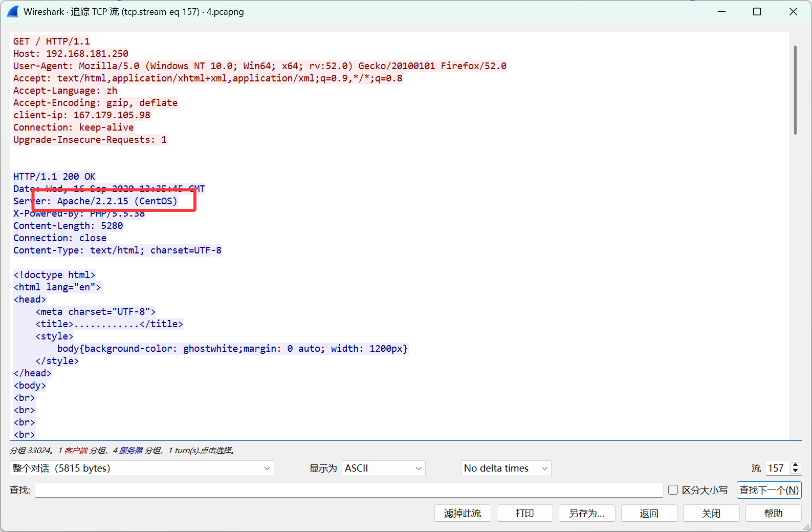Click the vertical scrollbar of the stream content
The image size is (812, 532).
click(795, 90)
